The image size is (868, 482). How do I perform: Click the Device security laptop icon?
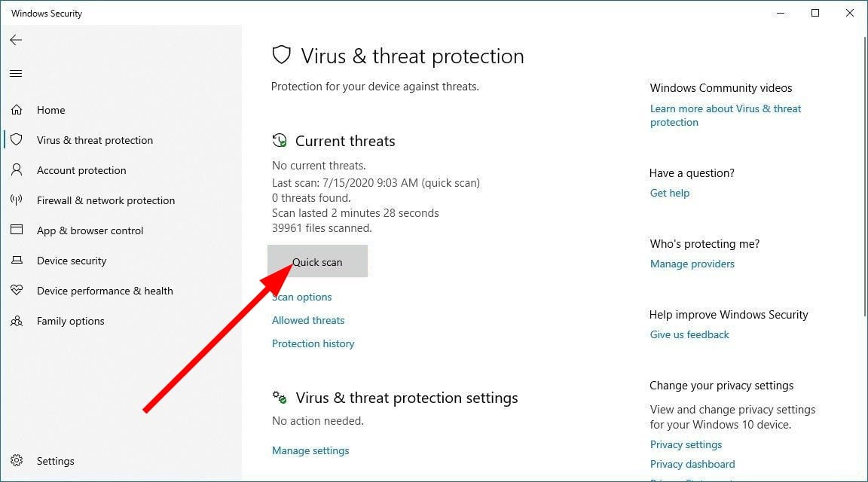(17, 260)
